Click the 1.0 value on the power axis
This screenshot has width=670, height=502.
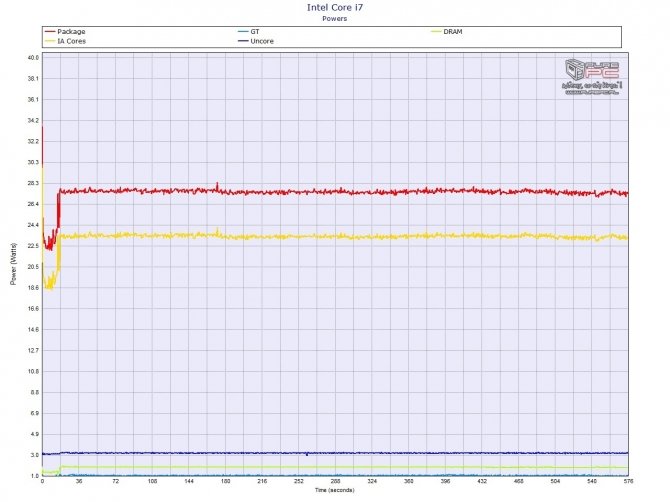[x=35, y=476]
